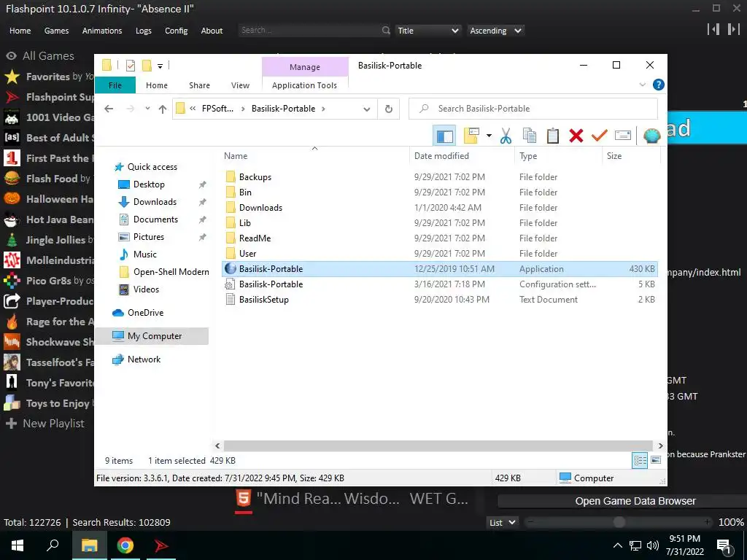Select the ReadMe folder

(255, 238)
